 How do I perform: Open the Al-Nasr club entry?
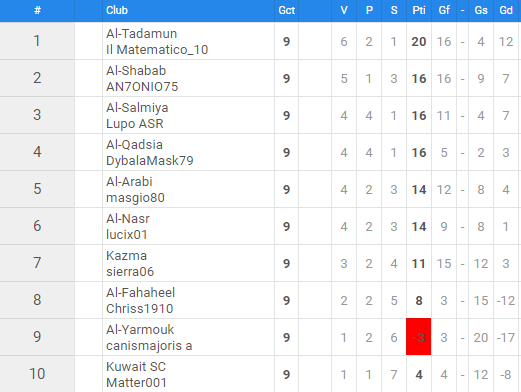[x=128, y=219]
